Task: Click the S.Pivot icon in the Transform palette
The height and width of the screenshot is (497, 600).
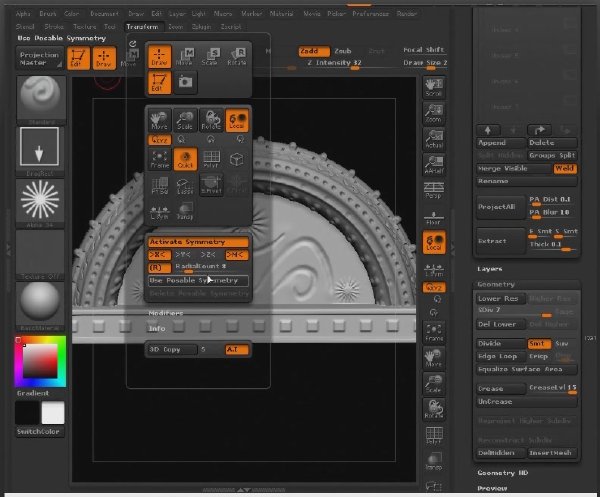Action: point(211,185)
